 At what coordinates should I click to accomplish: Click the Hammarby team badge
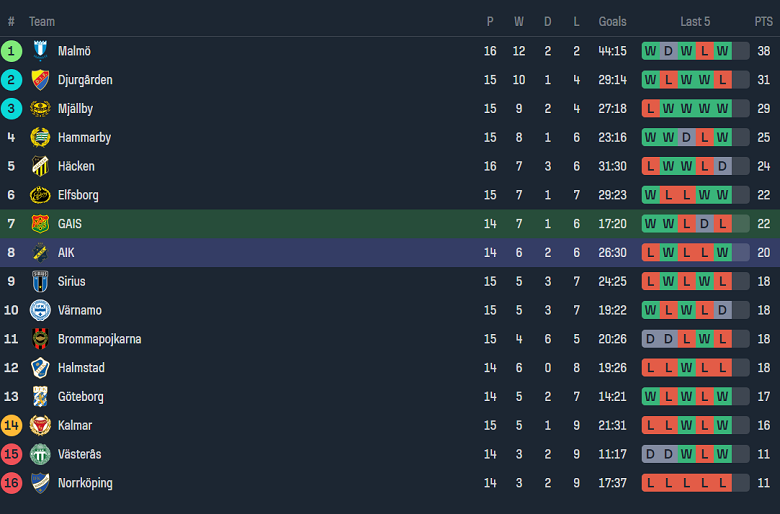40,138
